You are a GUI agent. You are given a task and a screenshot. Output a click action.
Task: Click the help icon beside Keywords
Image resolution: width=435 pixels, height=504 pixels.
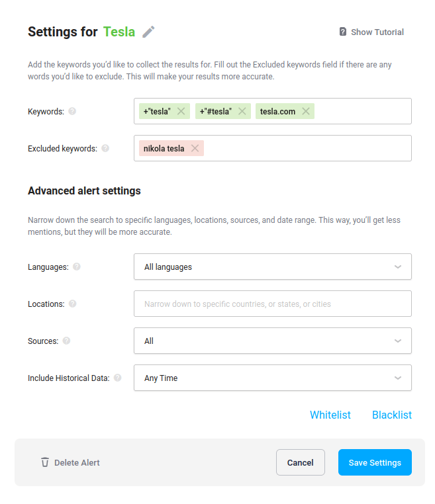coord(72,111)
